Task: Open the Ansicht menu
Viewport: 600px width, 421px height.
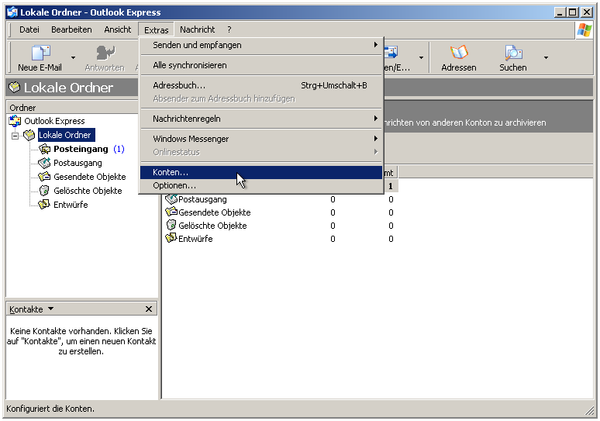Action: point(117,29)
